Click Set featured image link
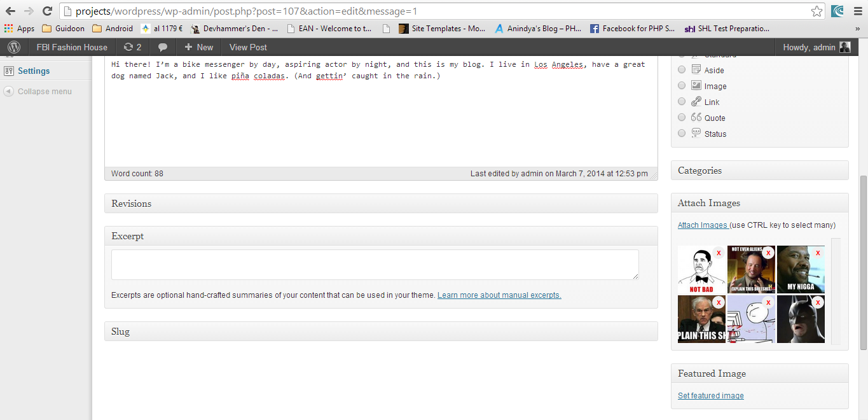This screenshot has height=420, width=868. [x=710, y=396]
